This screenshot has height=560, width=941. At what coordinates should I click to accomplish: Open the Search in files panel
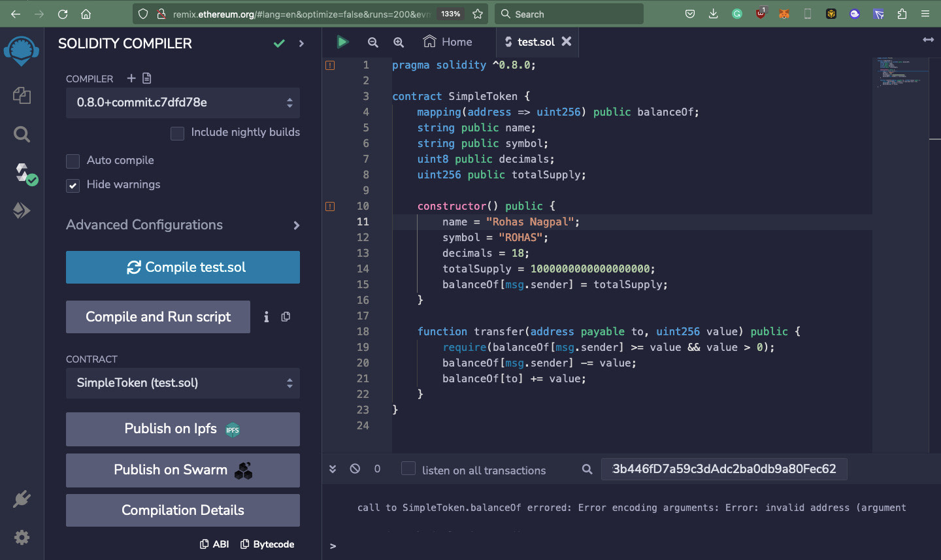[x=22, y=134]
